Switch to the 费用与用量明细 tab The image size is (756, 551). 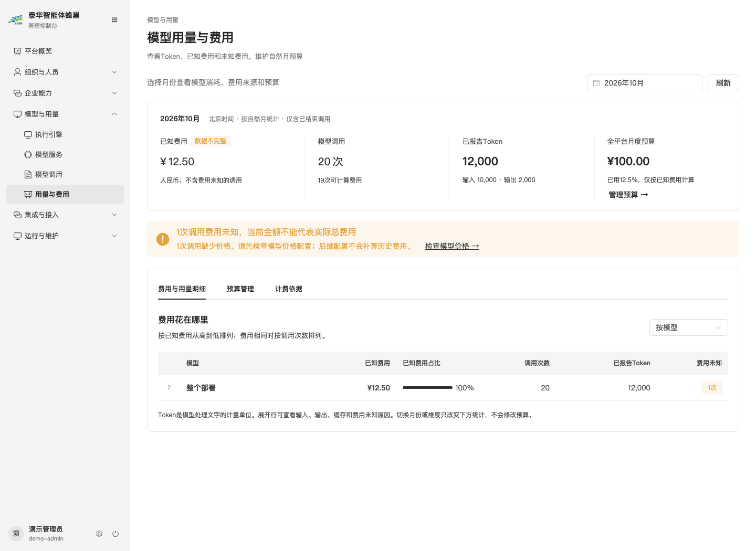[182, 289]
